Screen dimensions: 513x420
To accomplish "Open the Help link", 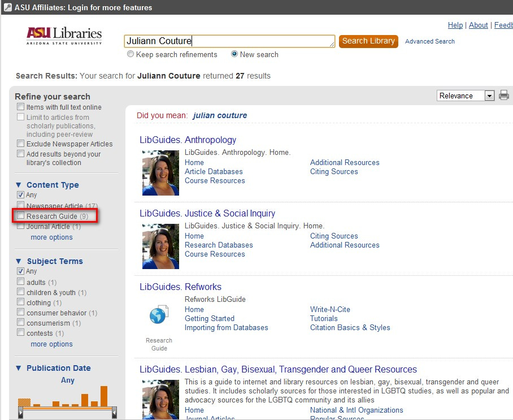I will pos(455,25).
